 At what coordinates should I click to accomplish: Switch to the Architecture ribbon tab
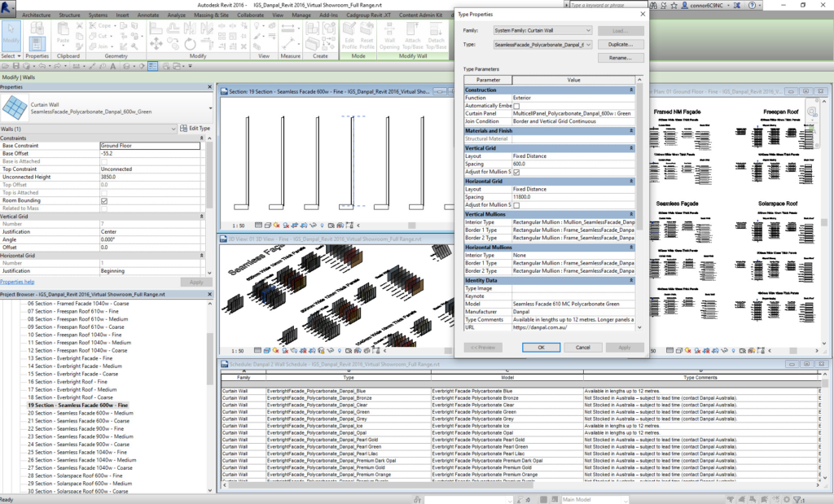point(36,15)
